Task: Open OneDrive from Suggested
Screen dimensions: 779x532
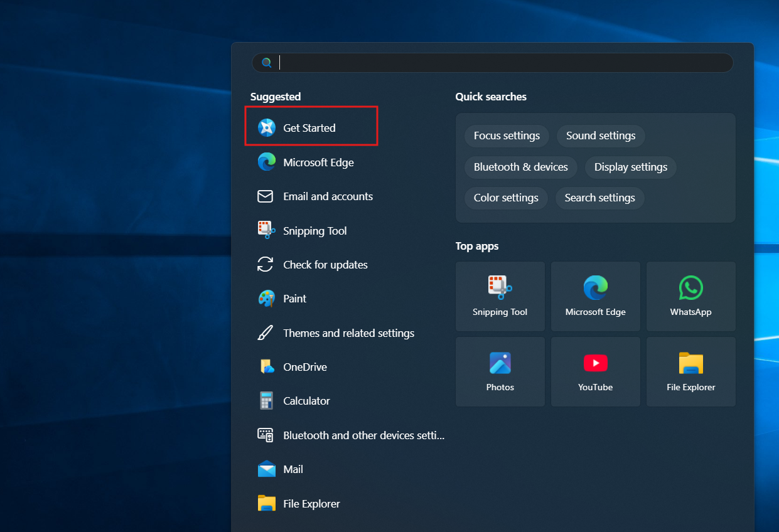Action: coord(304,366)
